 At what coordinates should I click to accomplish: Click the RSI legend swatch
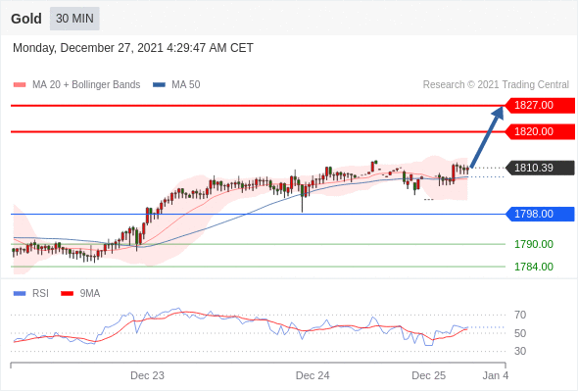[x=20, y=294]
